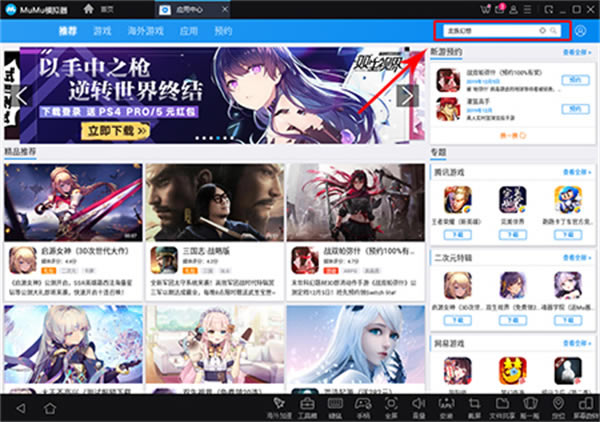Open the 战双帕弥什 featured card image

click(355, 202)
